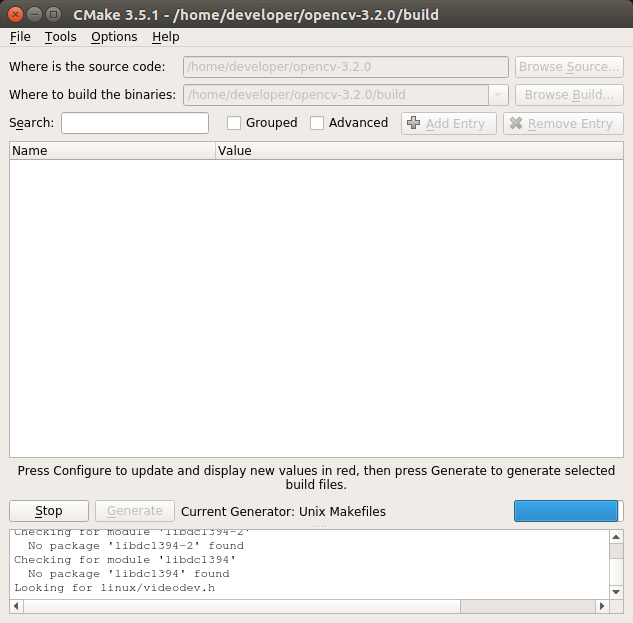Click the 'No package 'libdc1394' found' log line
The height and width of the screenshot is (623, 633).
click(129, 574)
